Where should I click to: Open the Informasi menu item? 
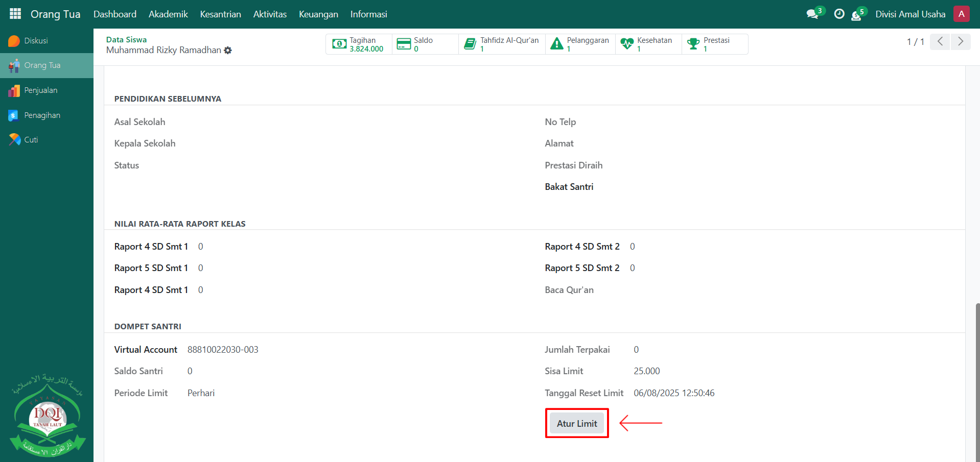(x=368, y=14)
